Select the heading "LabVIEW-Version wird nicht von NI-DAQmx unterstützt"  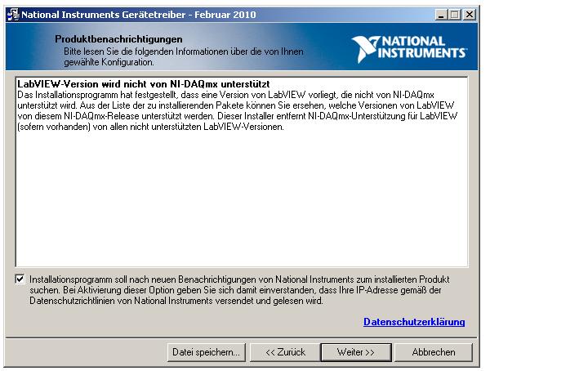144,83
